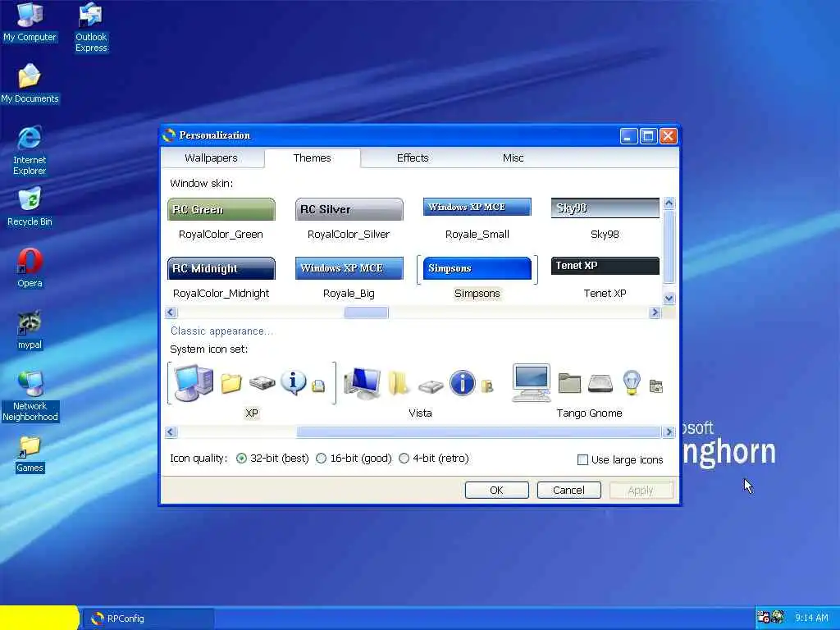Click Tango Gnome icon set label
The width and height of the screenshot is (840, 630).
589,413
